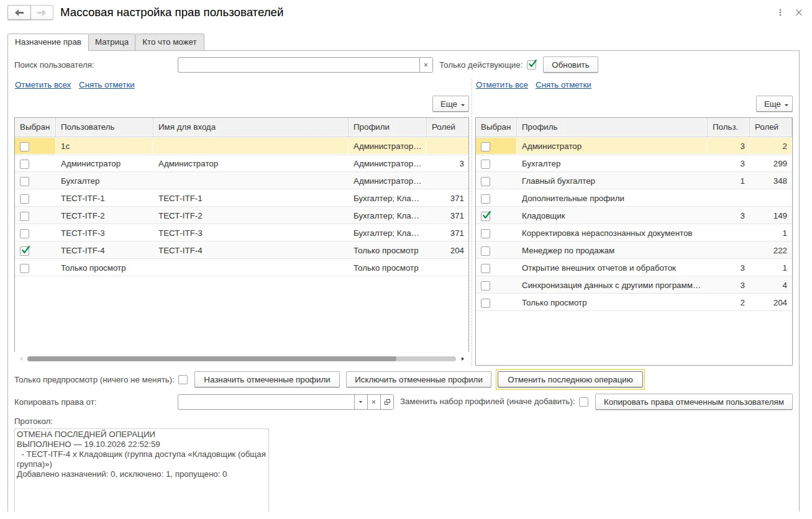
Task: Click the 'Польз.' column header in profiles table
Action: coord(729,127)
